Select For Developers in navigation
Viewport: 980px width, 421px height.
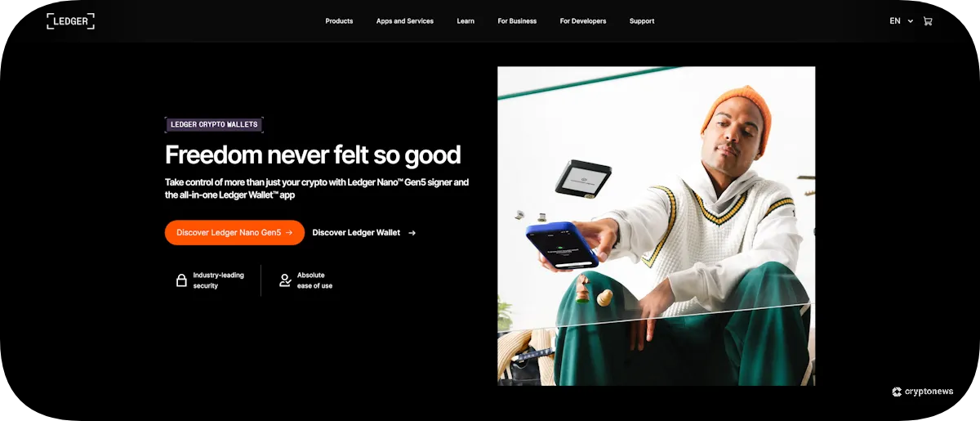tap(583, 21)
